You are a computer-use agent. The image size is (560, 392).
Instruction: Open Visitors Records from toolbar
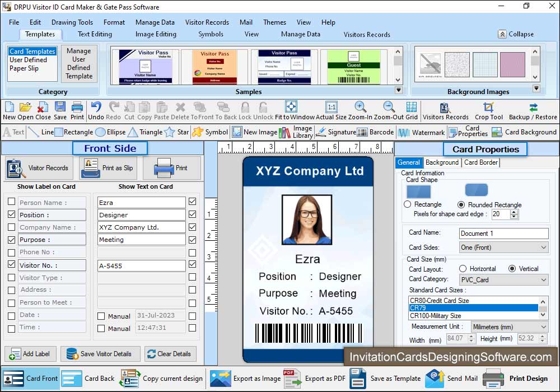point(445,111)
